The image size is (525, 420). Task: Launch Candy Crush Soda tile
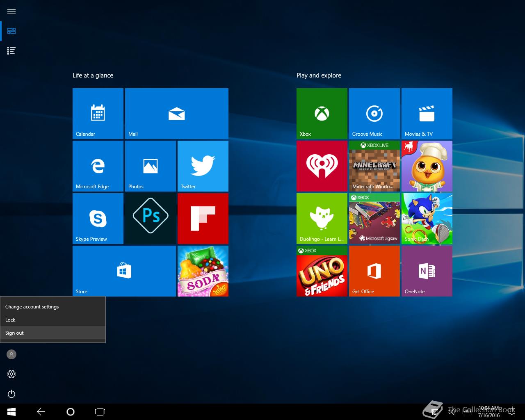[x=203, y=271]
